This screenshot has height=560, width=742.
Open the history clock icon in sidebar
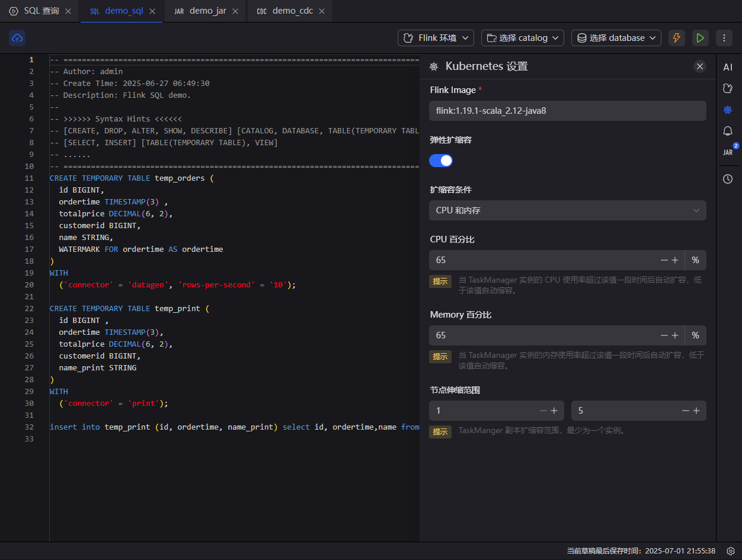click(728, 179)
